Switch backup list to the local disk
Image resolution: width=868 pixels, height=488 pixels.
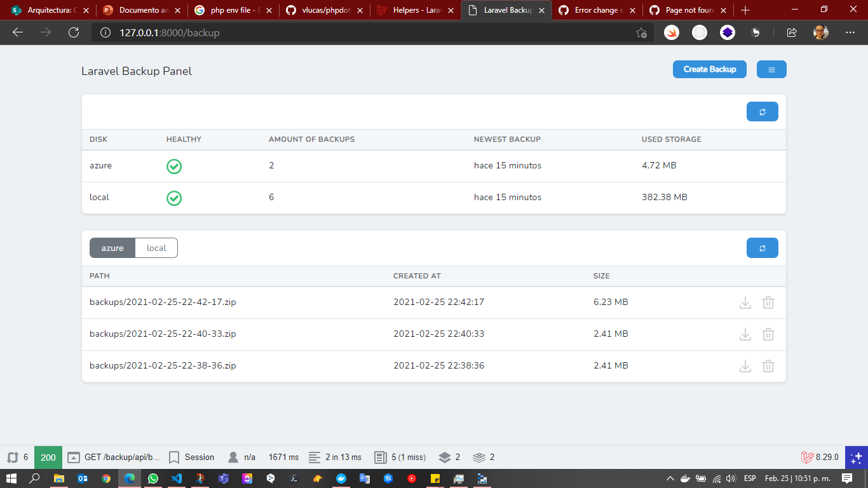[x=156, y=248]
